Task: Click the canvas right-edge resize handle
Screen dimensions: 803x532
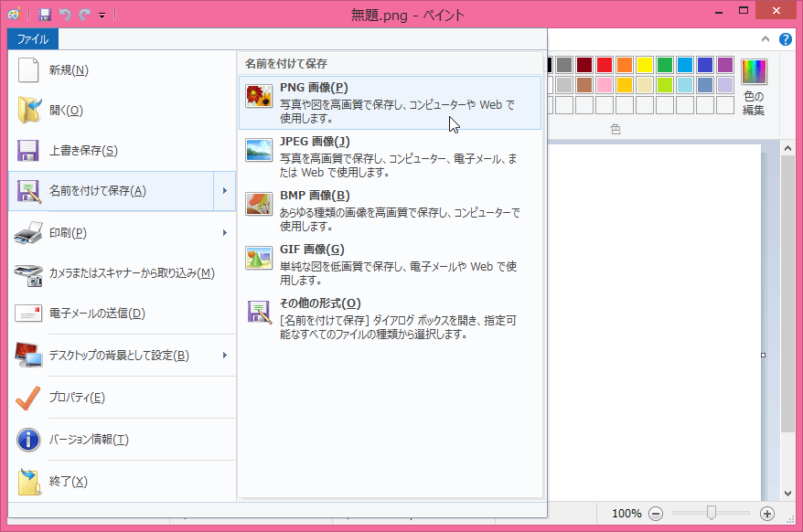Action: 763,355
